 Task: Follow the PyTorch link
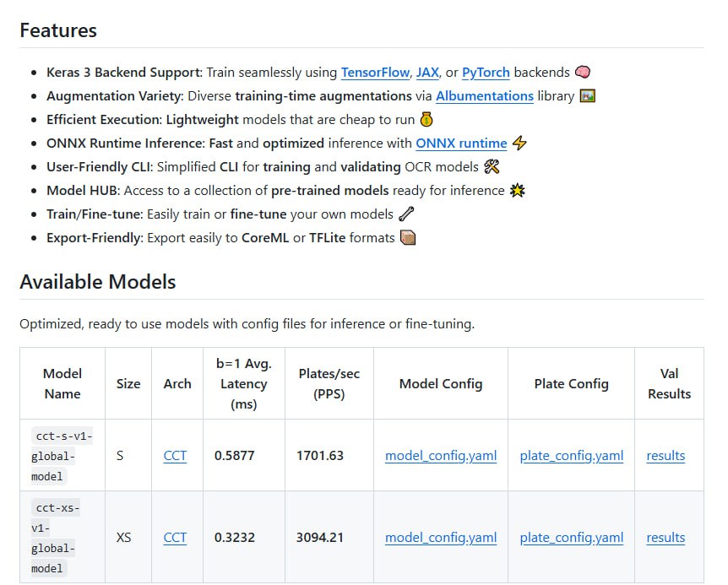pyautogui.click(x=486, y=73)
